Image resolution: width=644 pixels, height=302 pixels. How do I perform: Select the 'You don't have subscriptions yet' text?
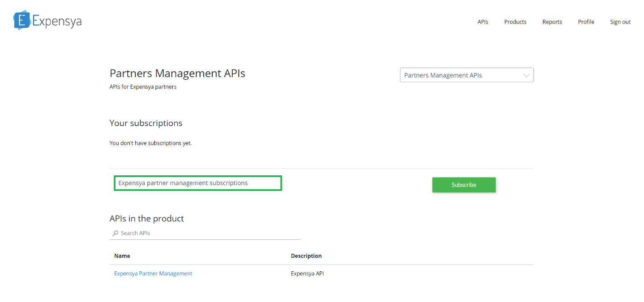pos(150,143)
